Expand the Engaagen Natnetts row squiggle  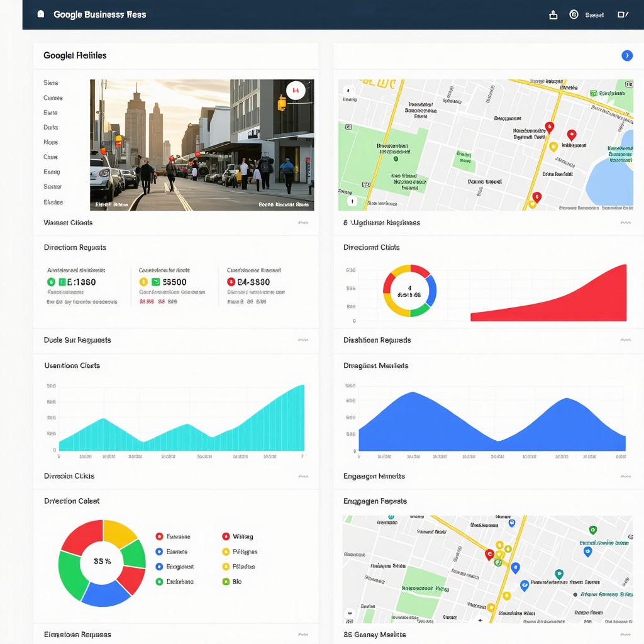[x=626, y=477]
